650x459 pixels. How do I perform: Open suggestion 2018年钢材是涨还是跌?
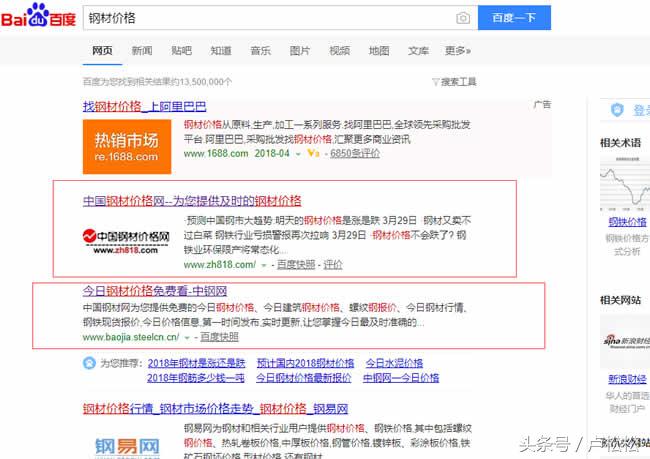[x=196, y=363]
